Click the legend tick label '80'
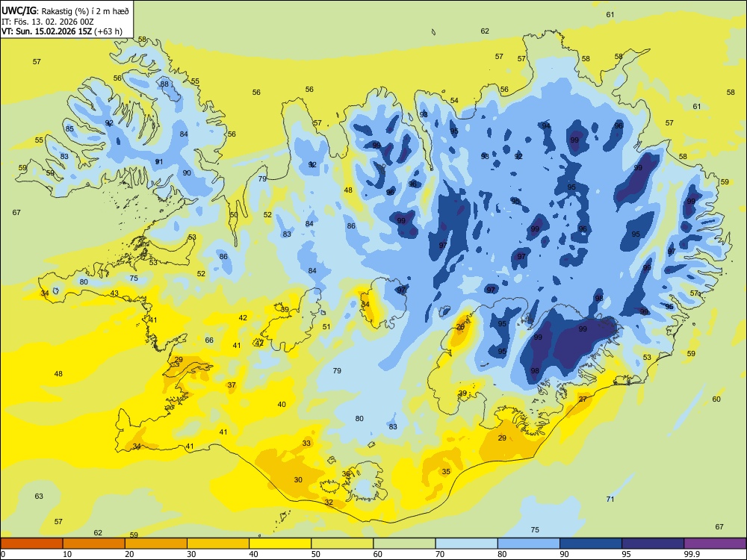Screen dimensions: 747x560 502,554
